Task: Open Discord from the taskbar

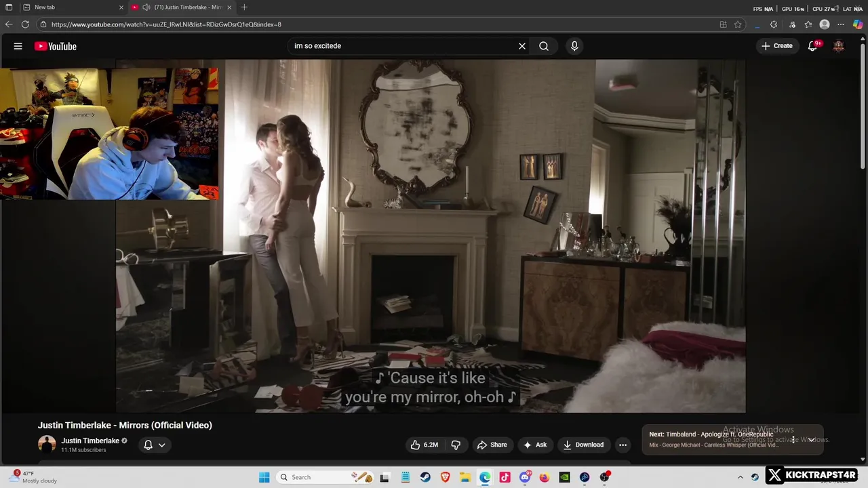Action: [x=525, y=477]
